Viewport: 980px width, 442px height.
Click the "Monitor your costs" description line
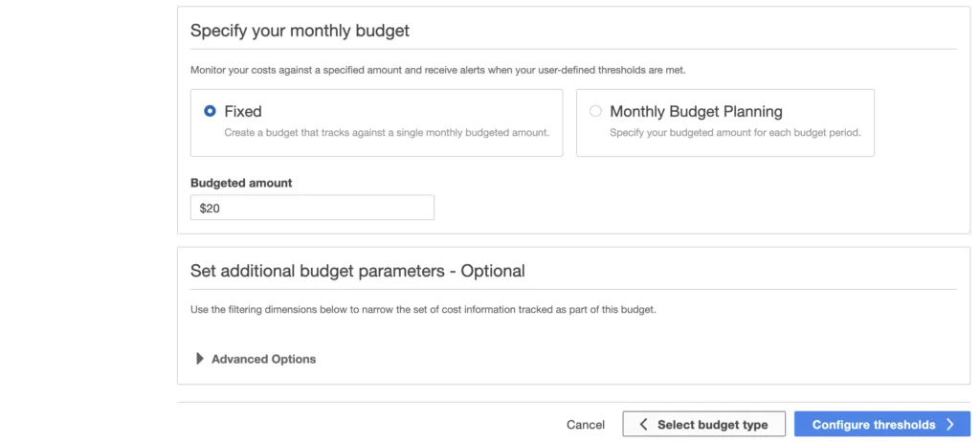[x=437, y=70]
